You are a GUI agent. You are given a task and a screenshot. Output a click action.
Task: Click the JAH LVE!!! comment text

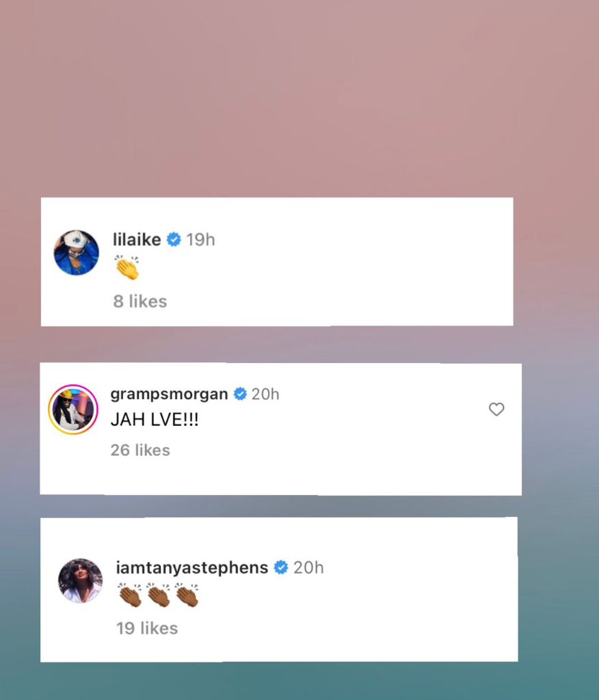pos(155,420)
